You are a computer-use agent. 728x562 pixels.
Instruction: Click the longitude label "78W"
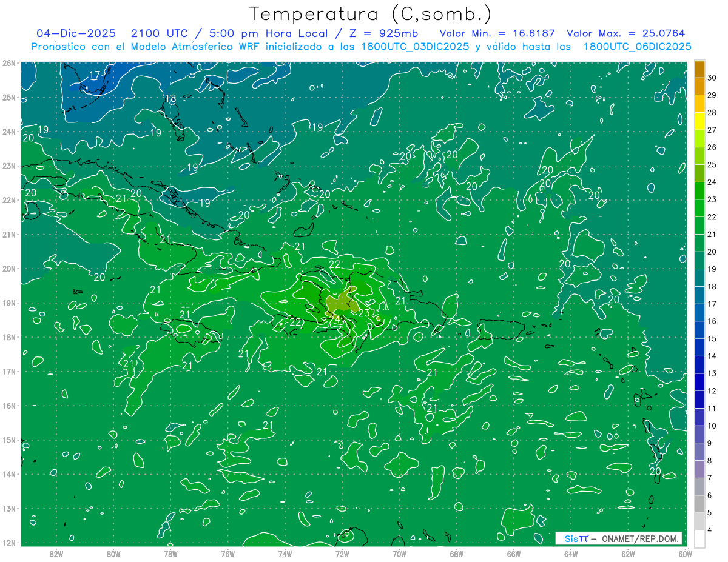(170, 554)
